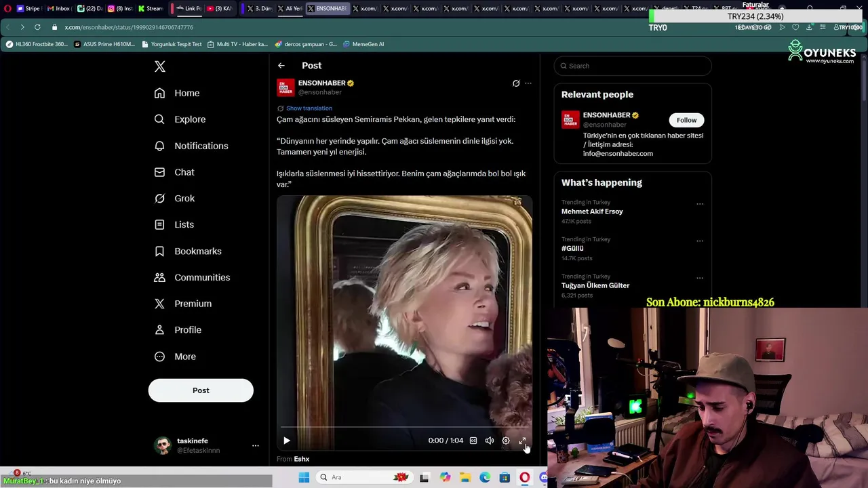Image resolution: width=868 pixels, height=488 pixels.
Task: Click the white Post button
Action: [x=201, y=390]
